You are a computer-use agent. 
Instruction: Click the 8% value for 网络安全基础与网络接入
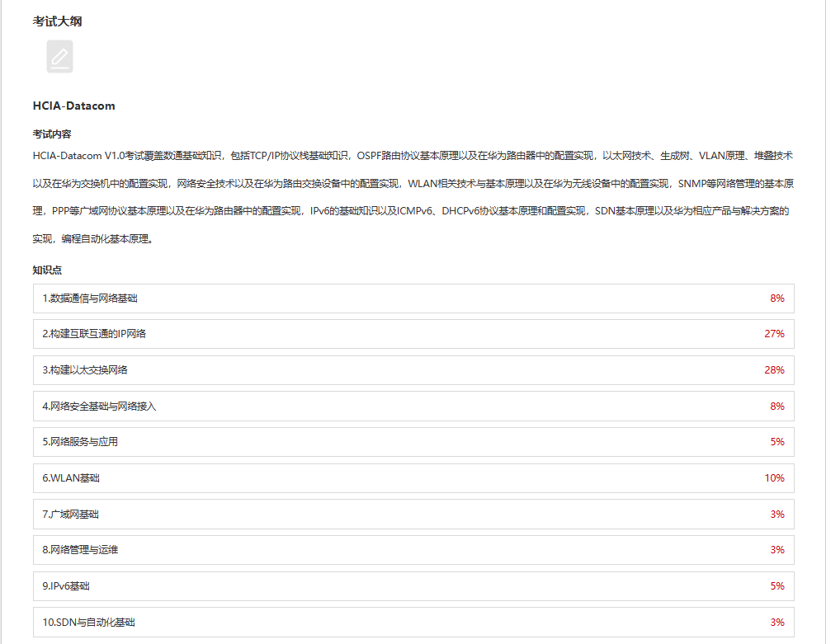777,406
